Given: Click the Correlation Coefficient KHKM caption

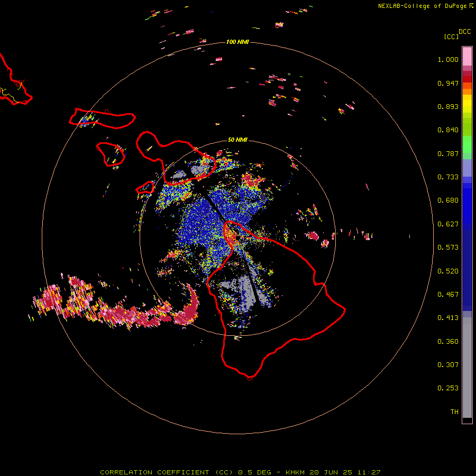Looking at the screenshot, I should (x=240, y=472).
